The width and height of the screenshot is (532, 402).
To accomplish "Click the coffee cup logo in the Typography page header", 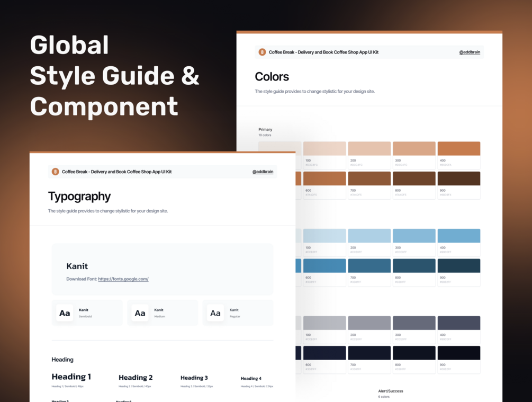I will (x=55, y=172).
